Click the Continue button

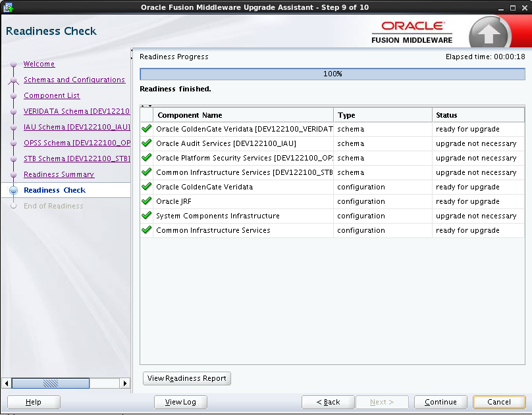click(440, 402)
